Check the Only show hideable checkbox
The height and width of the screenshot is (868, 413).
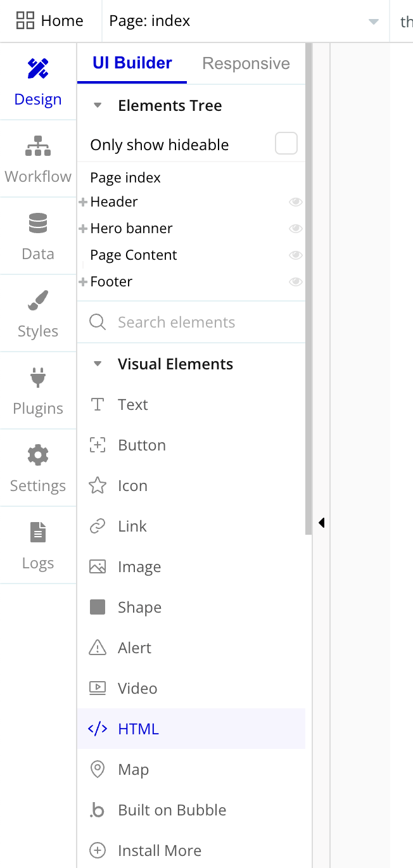pyautogui.click(x=286, y=144)
